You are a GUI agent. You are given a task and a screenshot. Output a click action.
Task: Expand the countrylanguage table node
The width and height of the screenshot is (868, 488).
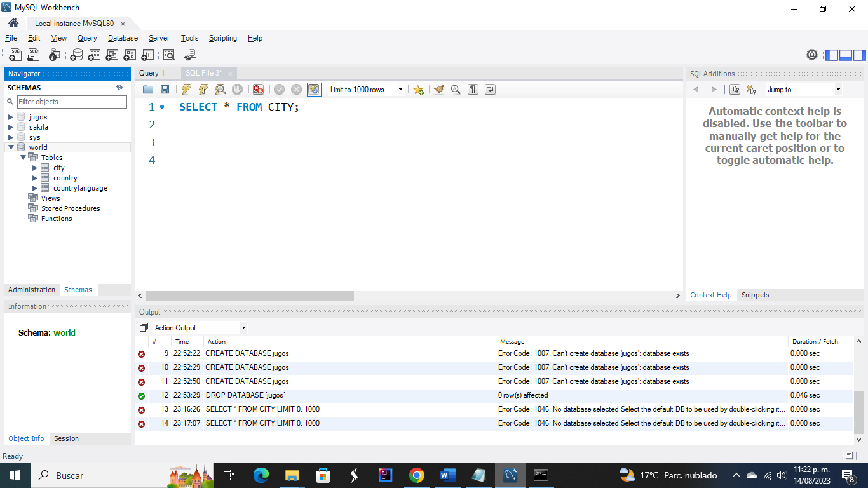point(35,188)
